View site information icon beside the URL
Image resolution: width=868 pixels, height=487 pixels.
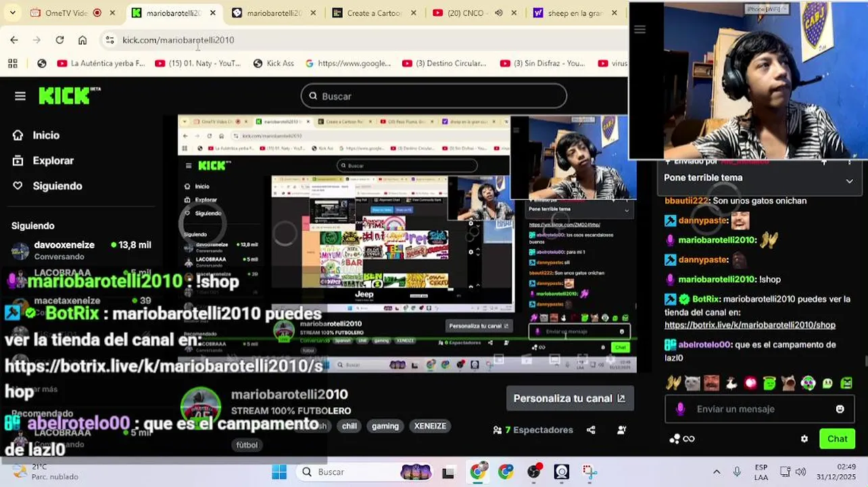pyautogui.click(x=110, y=40)
